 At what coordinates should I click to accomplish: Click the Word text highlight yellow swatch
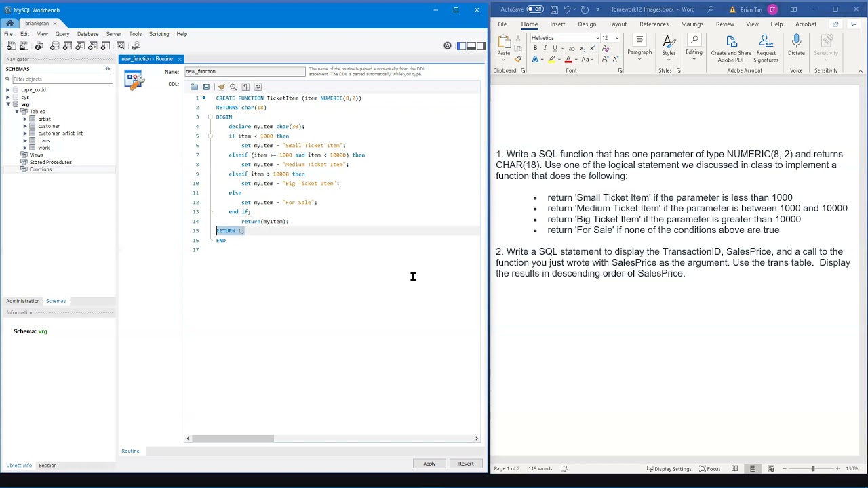coord(551,60)
